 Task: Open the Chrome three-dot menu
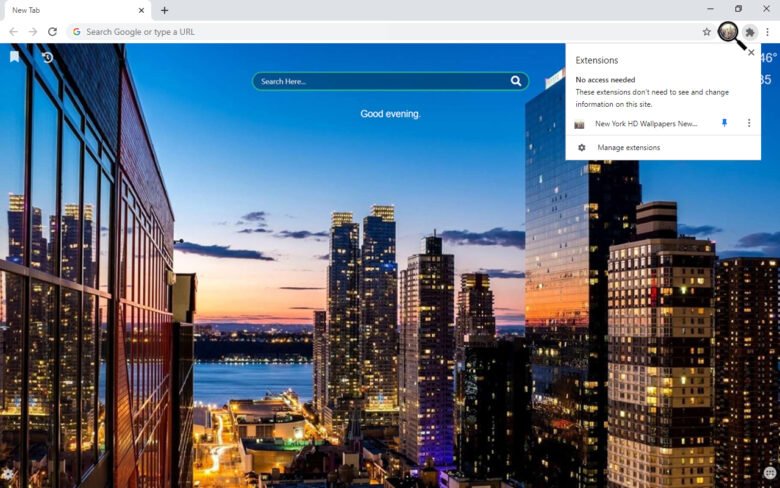tap(768, 32)
